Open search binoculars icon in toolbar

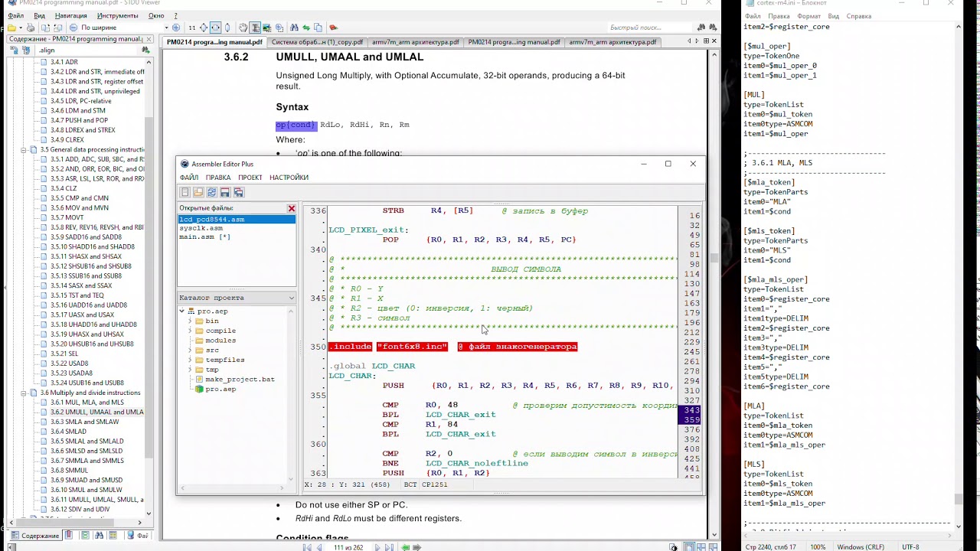tap(293, 28)
